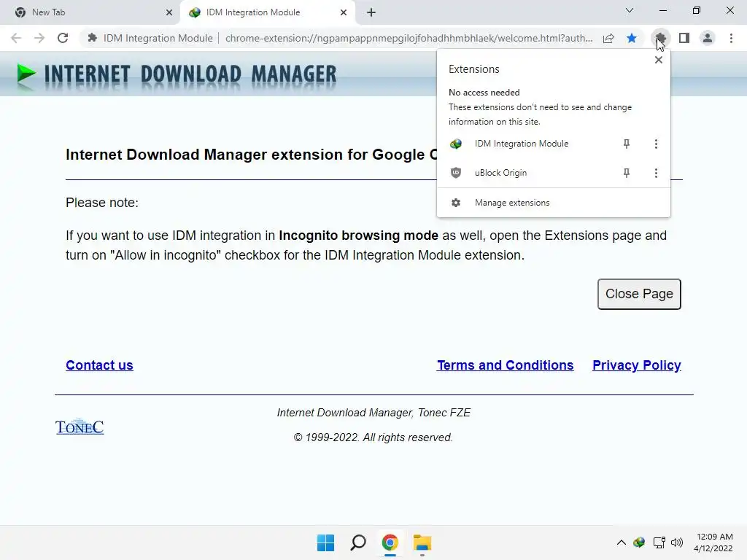Close the New Tab tab
This screenshot has height=560, width=747.
point(169,12)
